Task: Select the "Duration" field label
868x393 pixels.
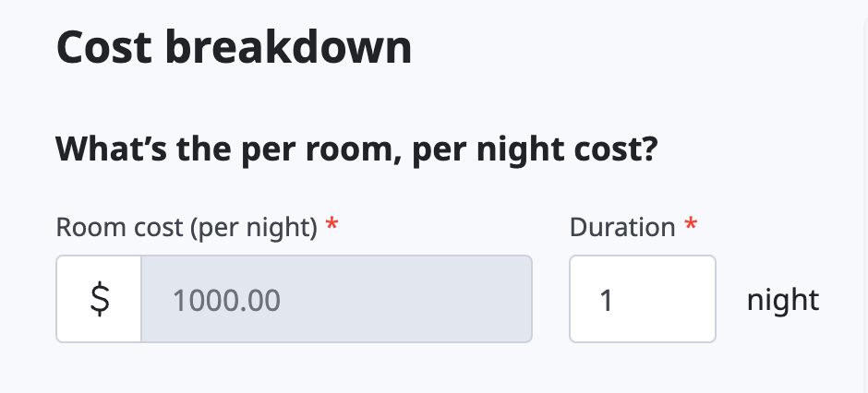Action: [622, 227]
